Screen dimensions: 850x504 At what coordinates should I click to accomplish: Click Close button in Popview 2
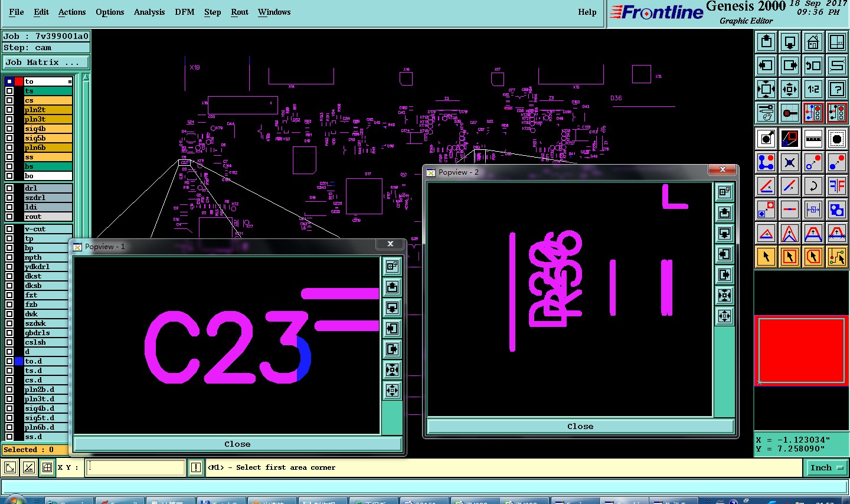pos(580,426)
